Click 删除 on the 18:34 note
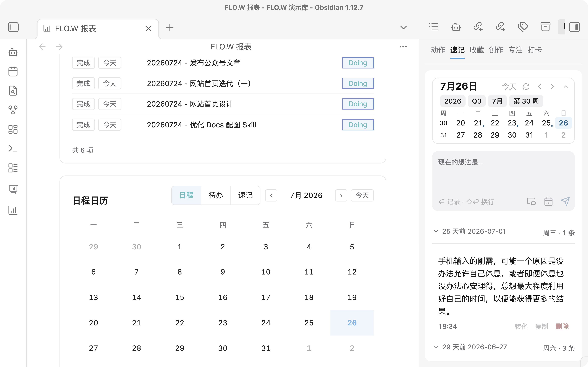 click(562, 326)
